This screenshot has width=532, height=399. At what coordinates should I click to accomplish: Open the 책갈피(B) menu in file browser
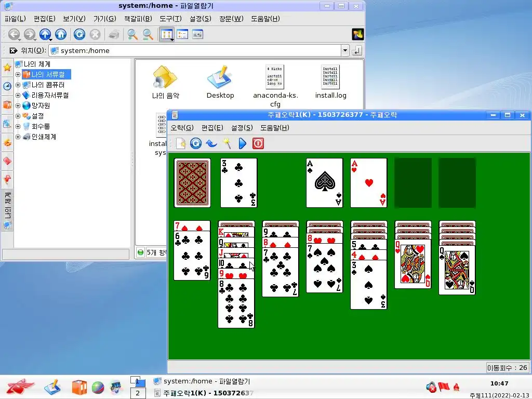[138, 19]
